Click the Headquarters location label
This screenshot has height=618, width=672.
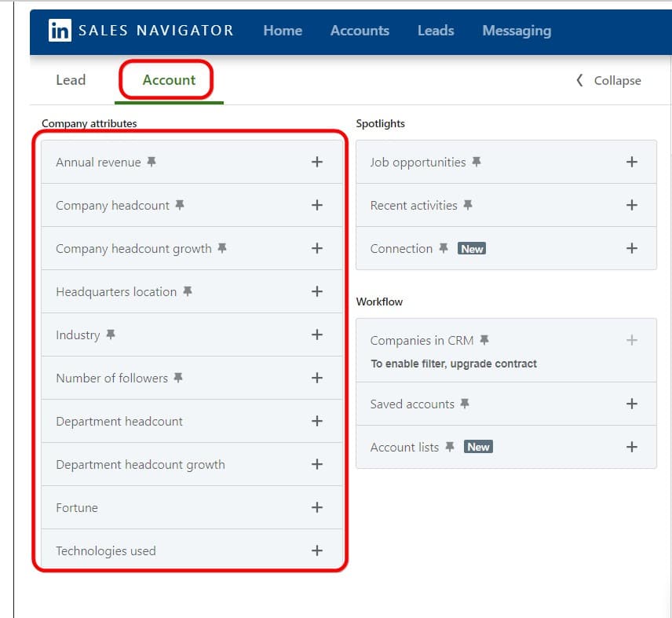[x=116, y=292]
